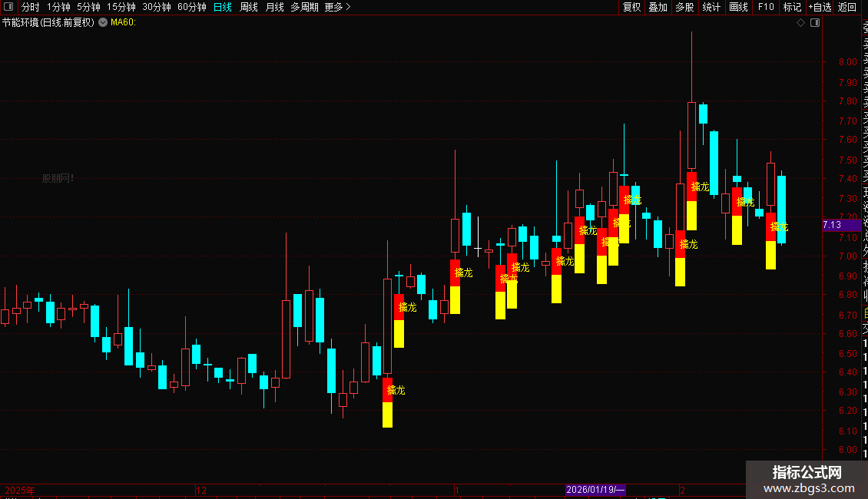
Task: Click the lowest 擒龙 signal label near 6.30
Action: pyautogui.click(x=396, y=390)
